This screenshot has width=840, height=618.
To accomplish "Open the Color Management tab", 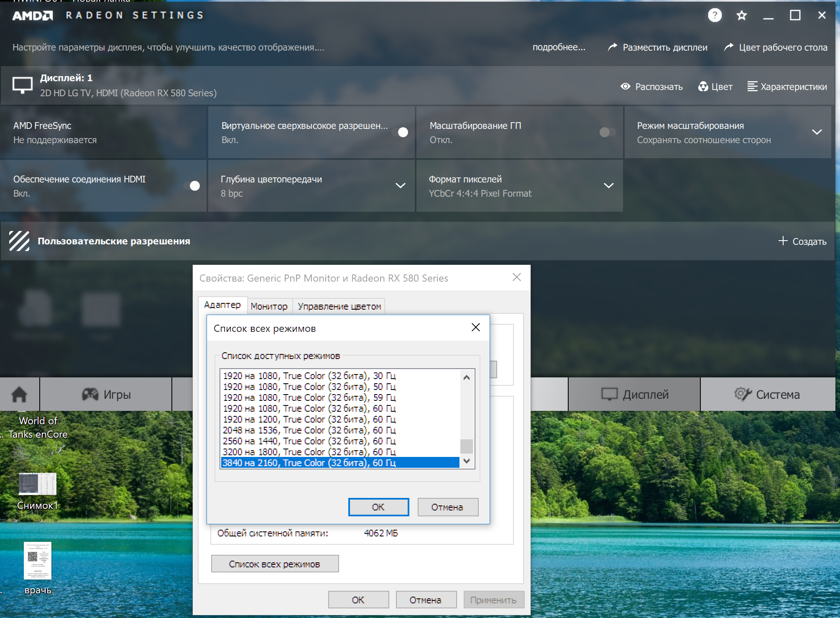I will (x=339, y=306).
